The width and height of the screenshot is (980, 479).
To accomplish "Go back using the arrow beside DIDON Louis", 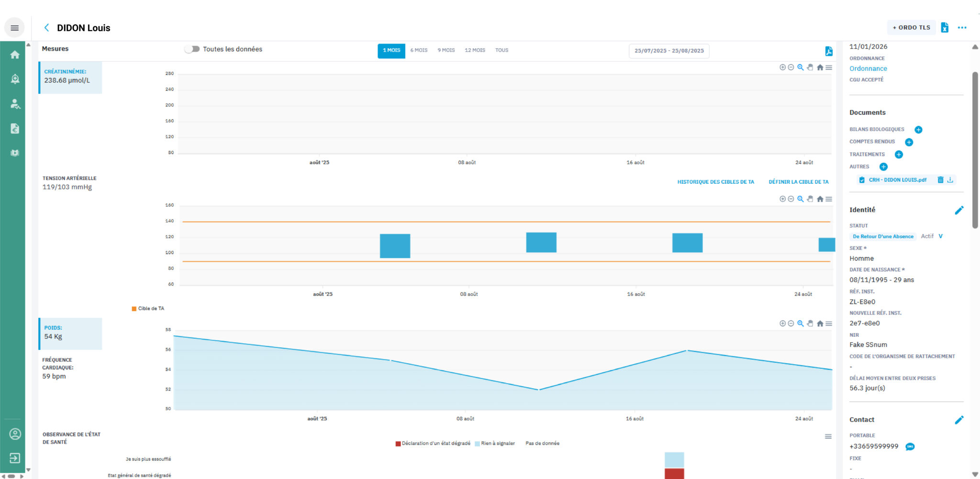I will [46, 28].
